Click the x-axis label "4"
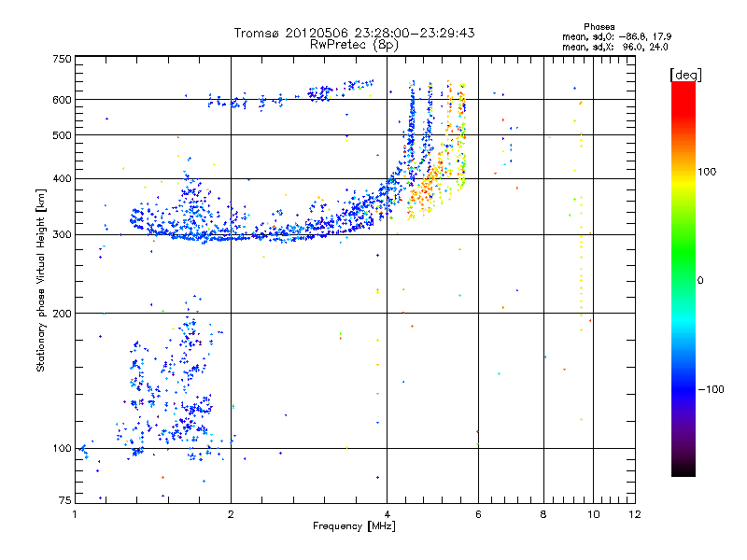The width and height of the screenshot is (747, 560). coord(387,514)
